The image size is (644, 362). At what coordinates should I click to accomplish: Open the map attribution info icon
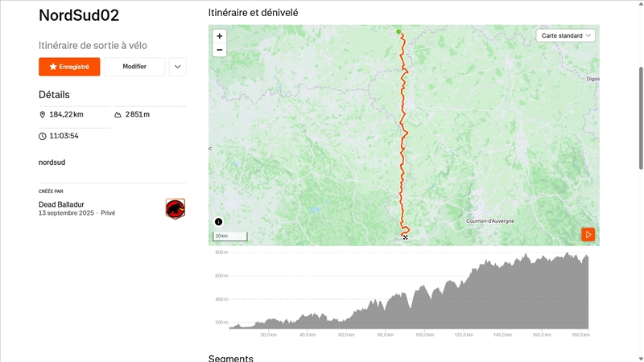pyautogui.click(x=218, y=222)
